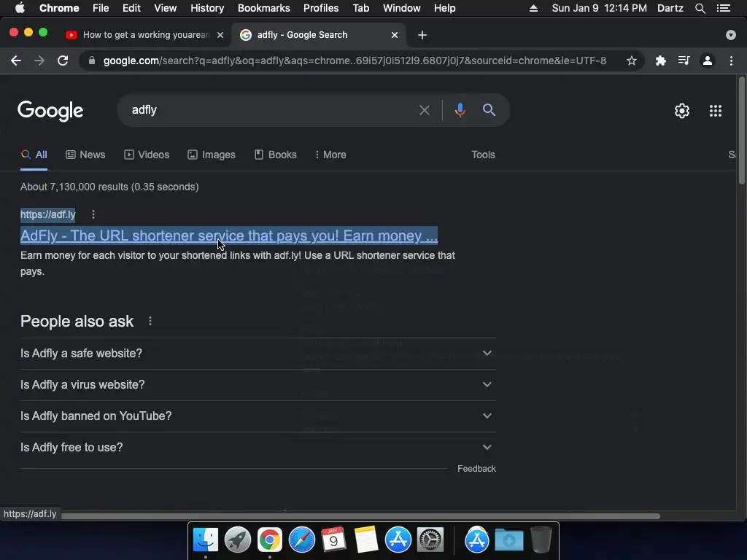
Task: Open the Extensions puzzle icon
Action: click(x=660, y=61)
